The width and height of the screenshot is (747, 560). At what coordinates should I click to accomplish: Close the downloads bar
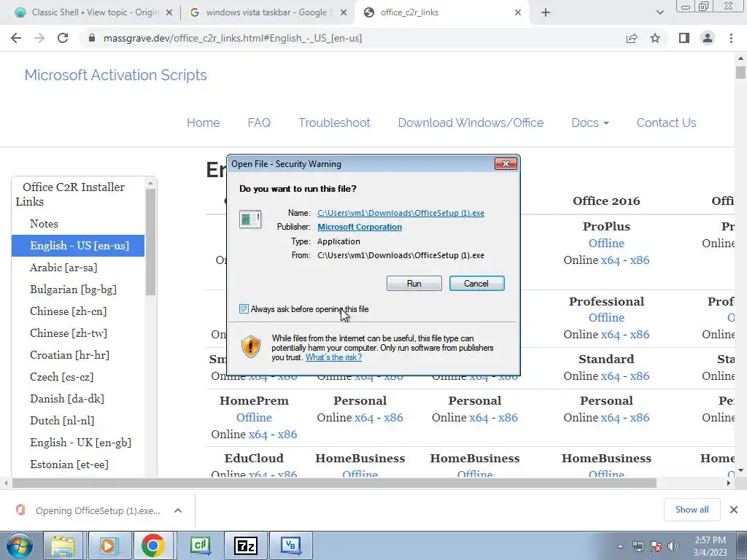[x=734, y=510]
